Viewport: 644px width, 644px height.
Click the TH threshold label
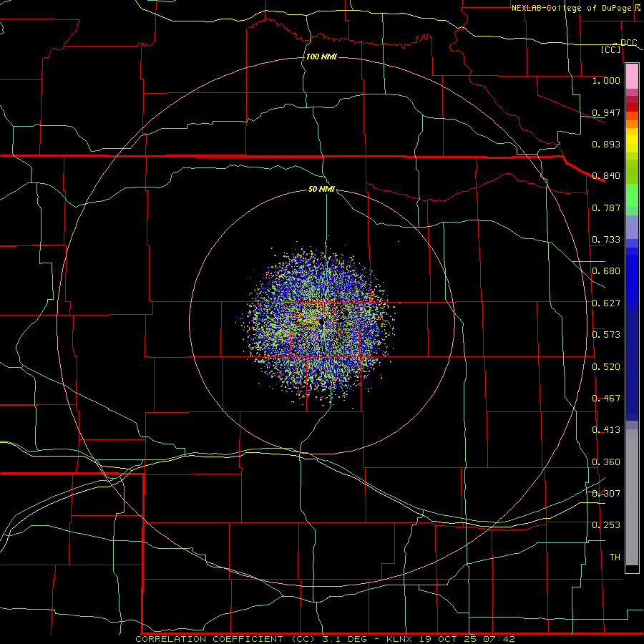pyautogui.click(x=615, y=557)
